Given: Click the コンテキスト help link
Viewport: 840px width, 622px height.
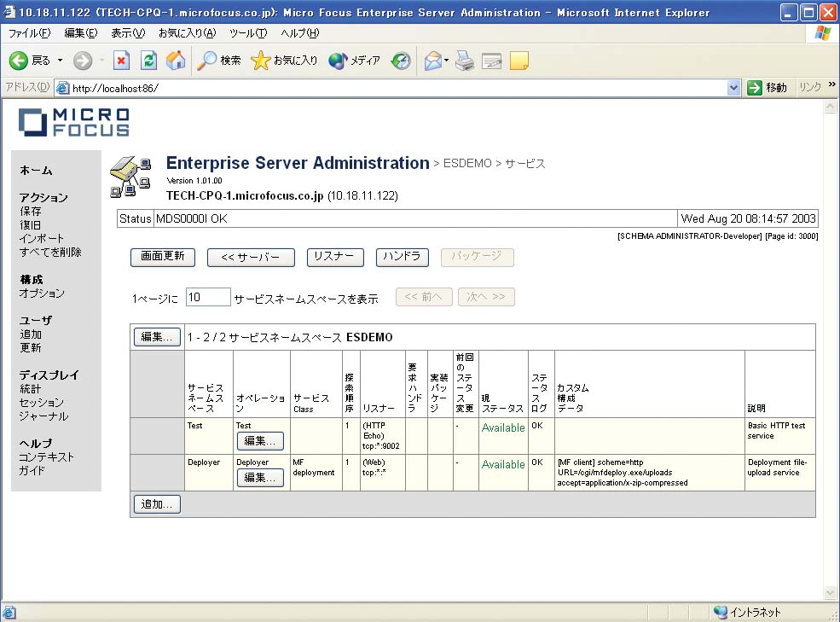Looking at the screenshot, I should [x=47, y=456].
